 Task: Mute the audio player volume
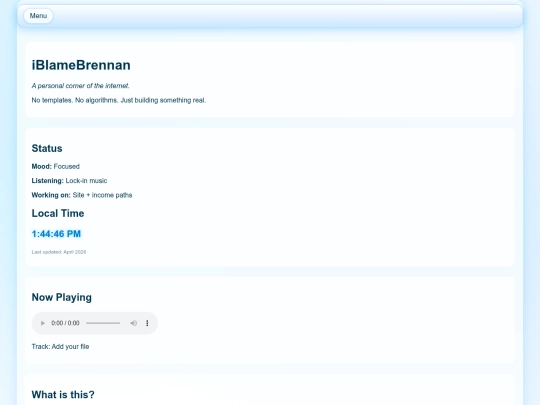coord(134,323)
